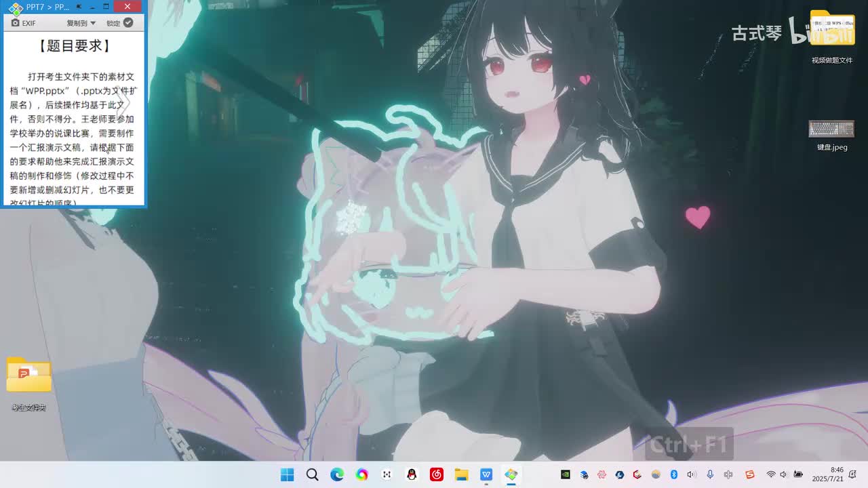Launch Microsoft Edge from the taskbar
868x488 pixels.
tap(337, 474)
